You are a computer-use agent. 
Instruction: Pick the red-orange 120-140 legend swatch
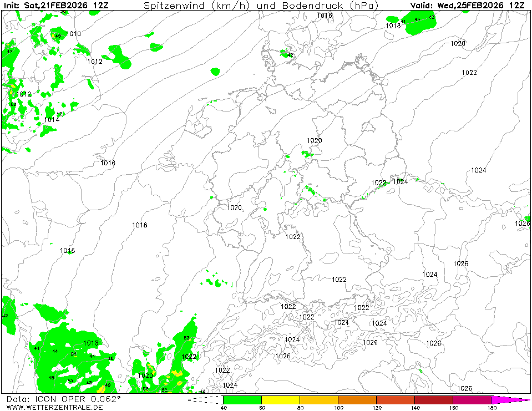(x=395, y=399)
